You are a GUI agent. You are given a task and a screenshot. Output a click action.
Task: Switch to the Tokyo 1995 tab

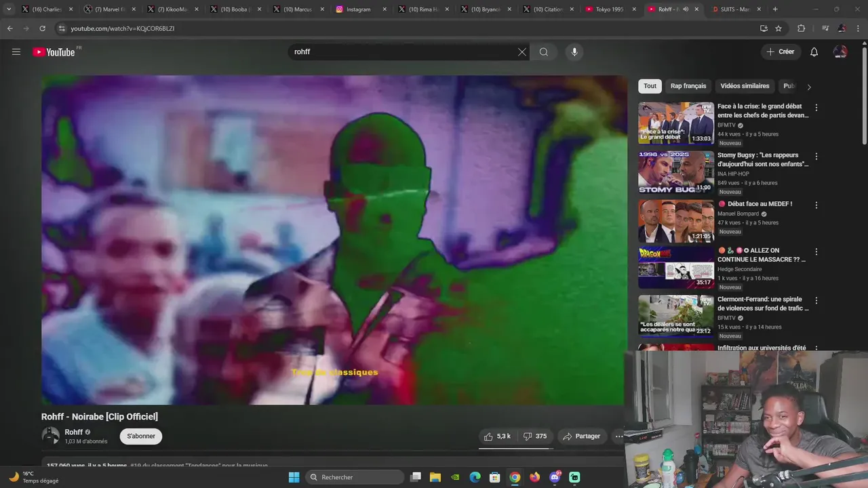click(610, 9)
